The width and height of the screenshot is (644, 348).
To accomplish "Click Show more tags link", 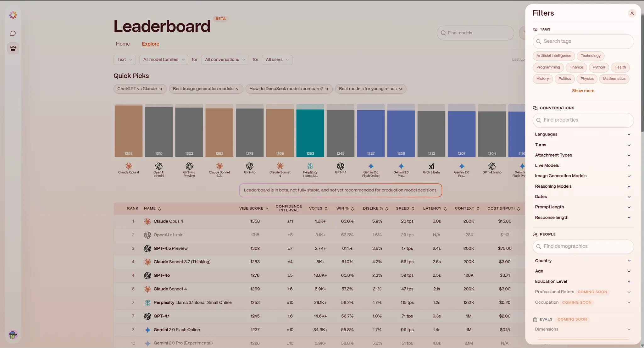I will coord(583,91).
